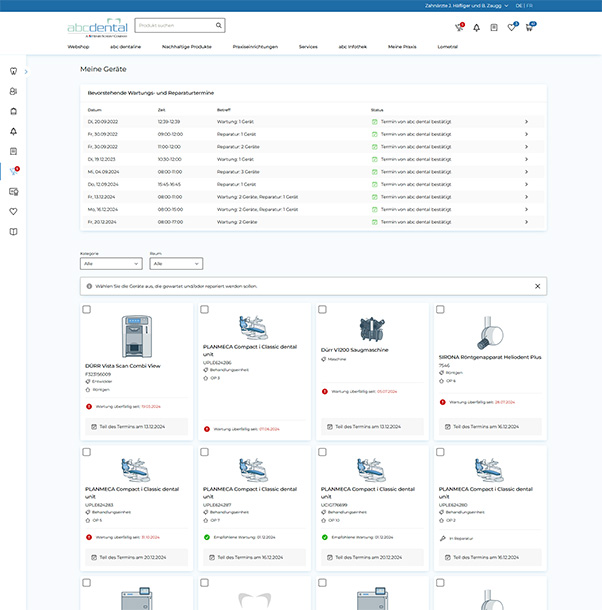Expand the Di, 20.09.2022 appointment row chevron
This screenshot has width=602, height=610.
(526, 121)
